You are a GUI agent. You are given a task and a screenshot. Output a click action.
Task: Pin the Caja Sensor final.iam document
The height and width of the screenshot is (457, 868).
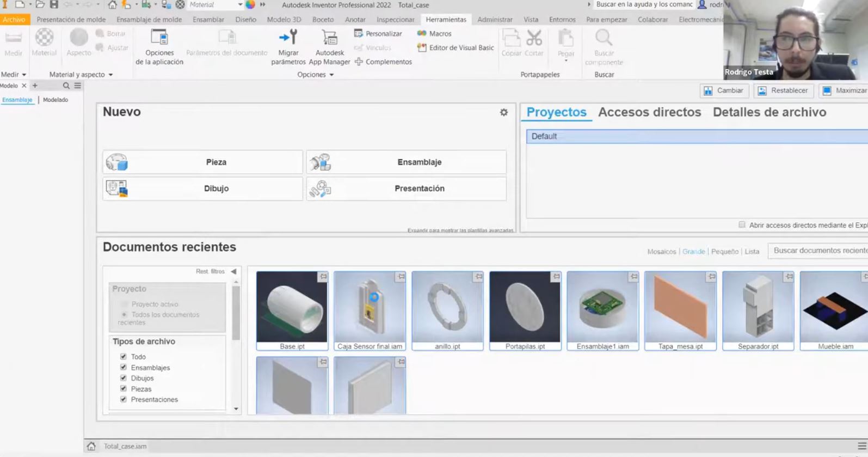401,277
